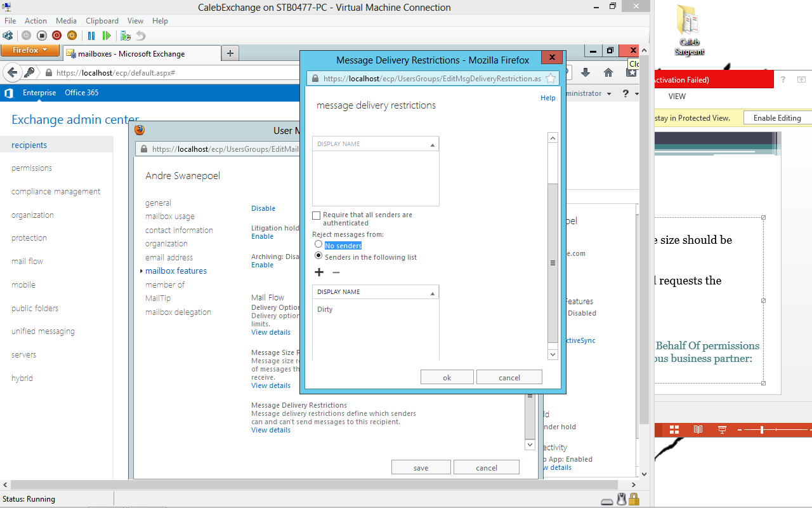This screenshot has height=508, width=812.
Task: Select Senders in the following list radio
Action: click(x=318, y=255)
